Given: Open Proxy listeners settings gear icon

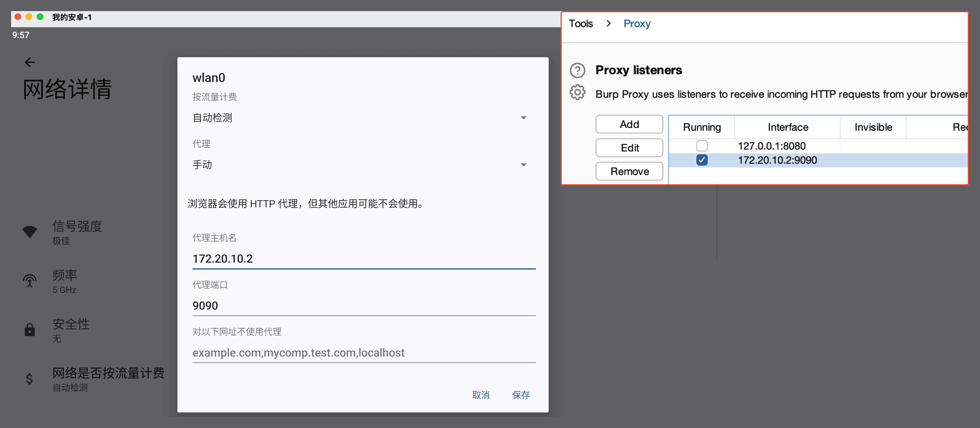Looking at the screenshot, I should tap(577, 92).
